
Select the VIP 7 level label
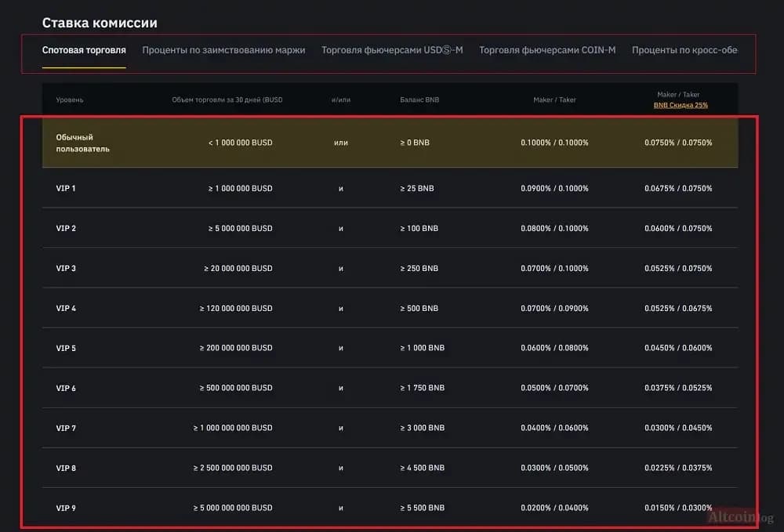pyautogui.click(x=66, y=428)
